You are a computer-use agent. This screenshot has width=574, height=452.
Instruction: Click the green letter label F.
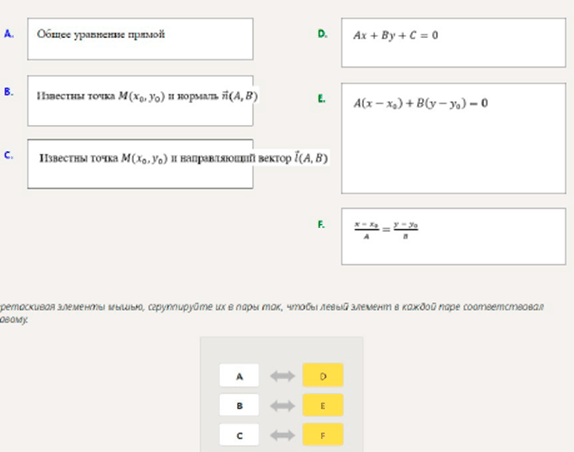tap(321, 224)
